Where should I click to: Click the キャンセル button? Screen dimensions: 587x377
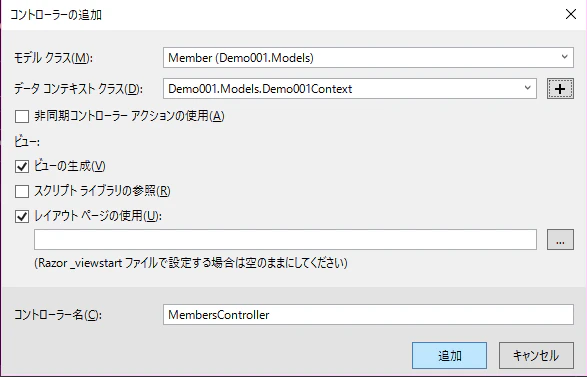pyautogui.click(x=536, y=355)
